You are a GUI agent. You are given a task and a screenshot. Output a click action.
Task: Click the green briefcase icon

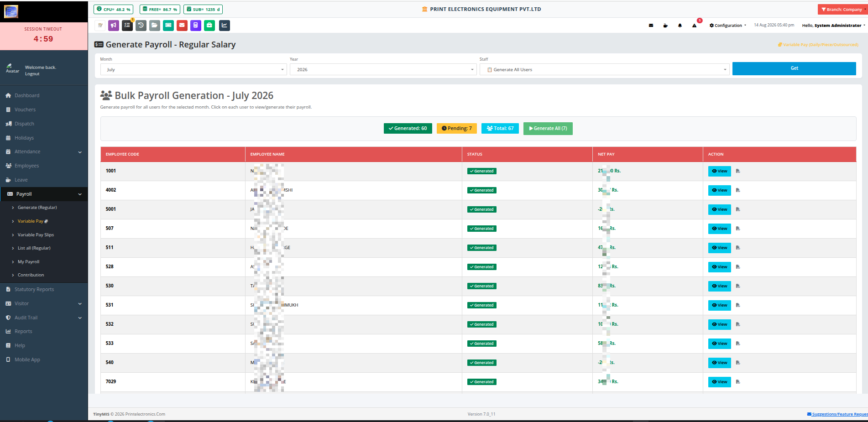pyautogui.click(x=209, y=26)
